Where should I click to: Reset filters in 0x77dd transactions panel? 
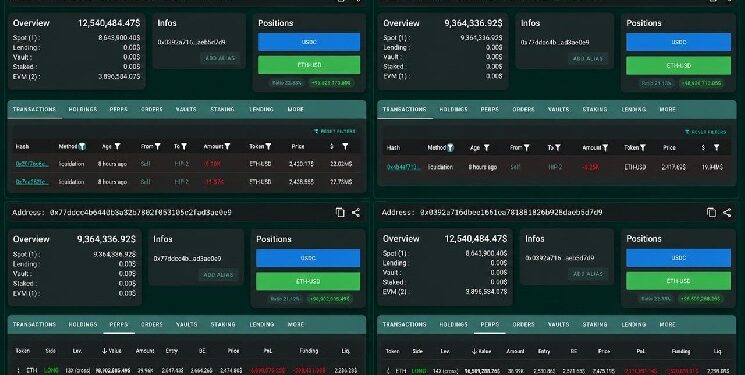tap(706, 132)
